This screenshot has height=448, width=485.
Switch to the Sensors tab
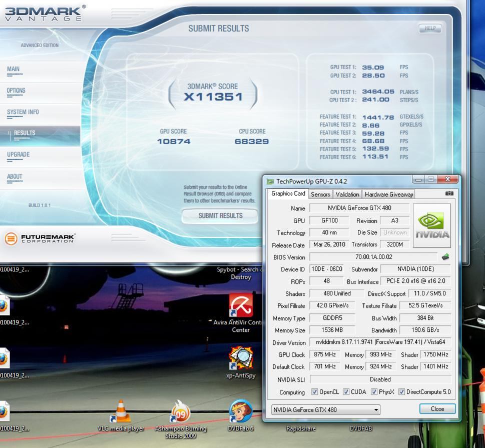point(320,194)
